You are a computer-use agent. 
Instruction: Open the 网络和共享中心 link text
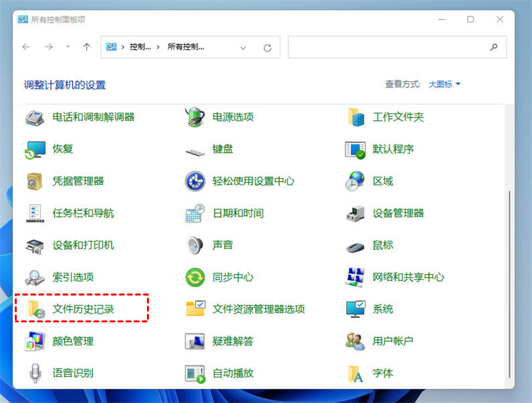click(x=408, y=277)
